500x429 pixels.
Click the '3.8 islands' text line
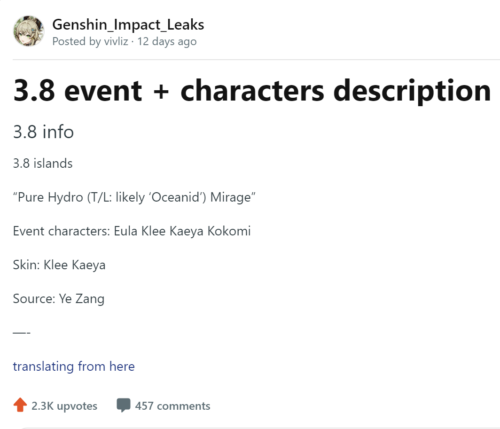pyautogui.click(x=43, y=163)
